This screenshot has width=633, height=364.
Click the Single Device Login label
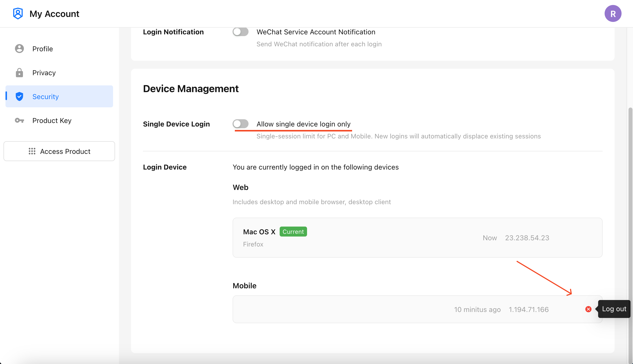click(x=176, y=124)
